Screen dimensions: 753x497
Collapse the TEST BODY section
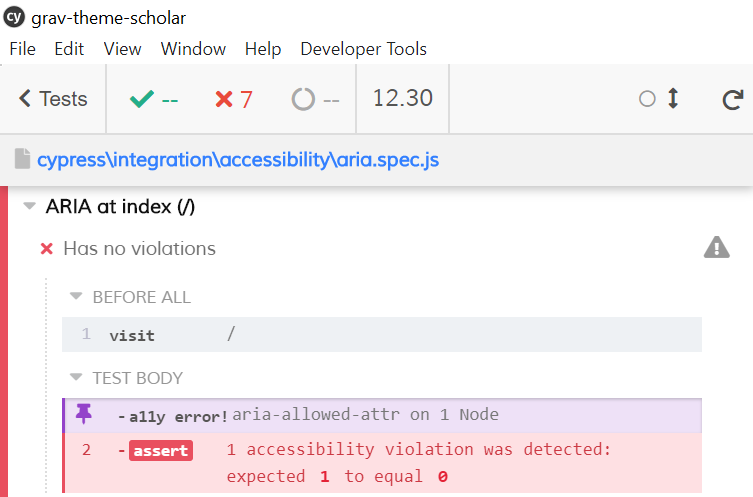[75, 378]
